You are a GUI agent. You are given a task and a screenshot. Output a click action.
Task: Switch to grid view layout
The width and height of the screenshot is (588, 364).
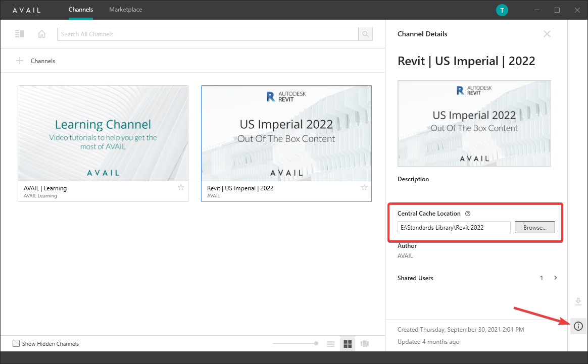click(x=348, y=344)
